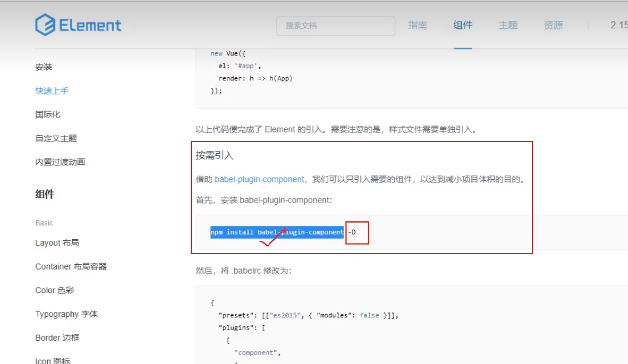
Task: Click the "plugins" line in the code
Action: tap(242, 327)
